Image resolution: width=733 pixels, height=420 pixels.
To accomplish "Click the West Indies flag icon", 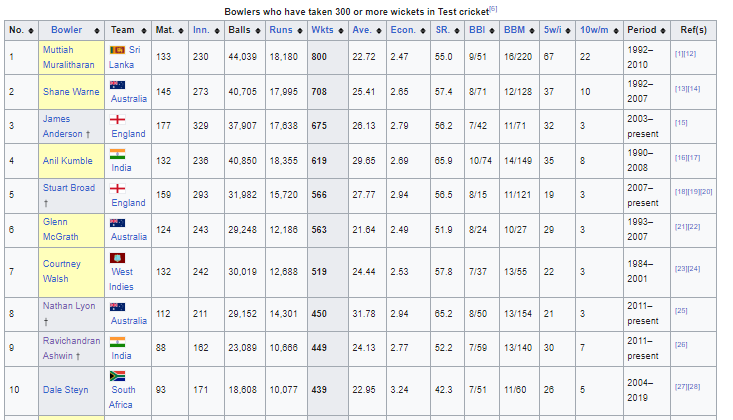I will [x=117, y=258].
